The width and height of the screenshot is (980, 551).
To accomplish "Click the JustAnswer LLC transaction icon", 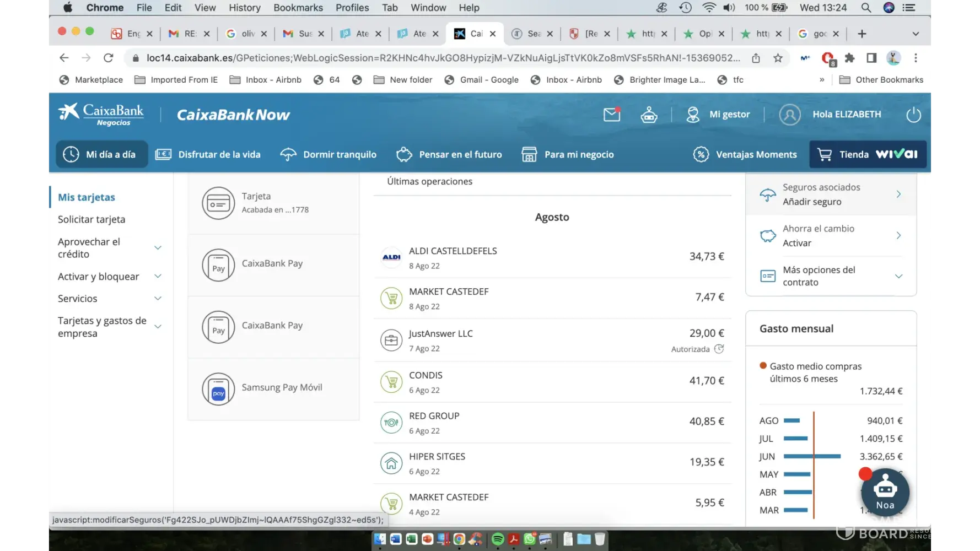I will coord(391,341).
